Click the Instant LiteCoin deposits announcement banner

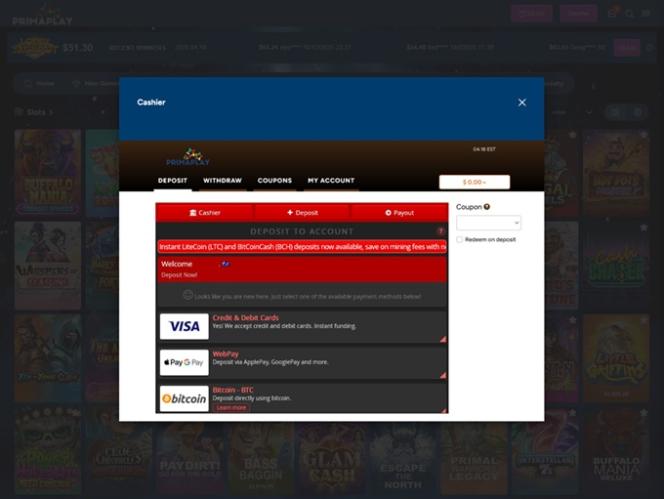(x=302, y=246)
